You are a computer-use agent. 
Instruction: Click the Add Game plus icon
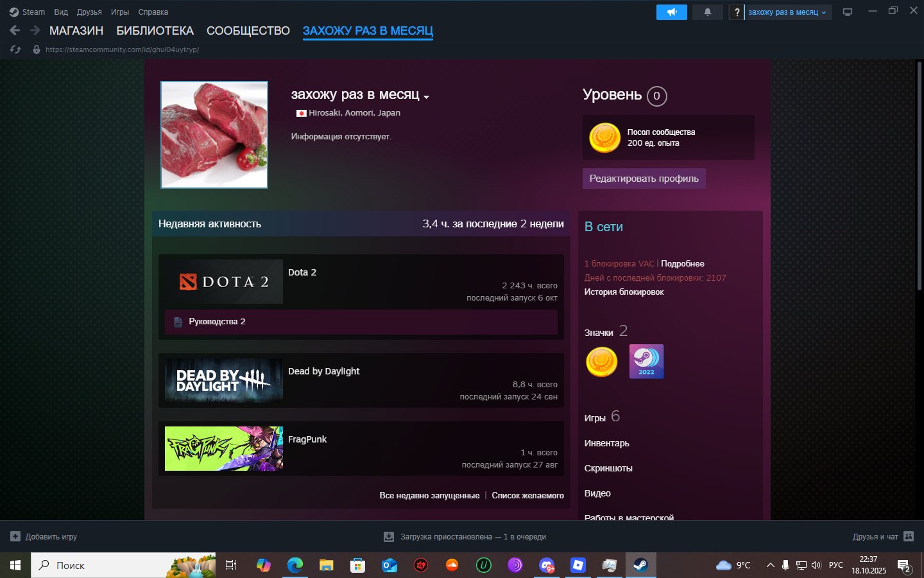[15, 536]
